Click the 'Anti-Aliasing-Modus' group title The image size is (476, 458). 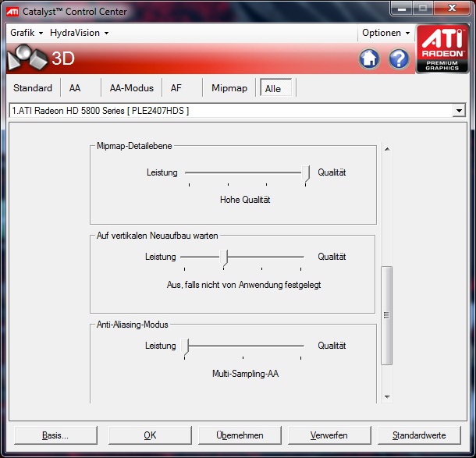tap(133, 325)
